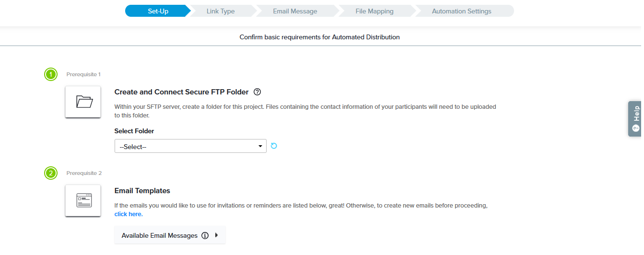Screen dimensions: 644x255
Task: Follow the 'click here' link
Action: 129,214
